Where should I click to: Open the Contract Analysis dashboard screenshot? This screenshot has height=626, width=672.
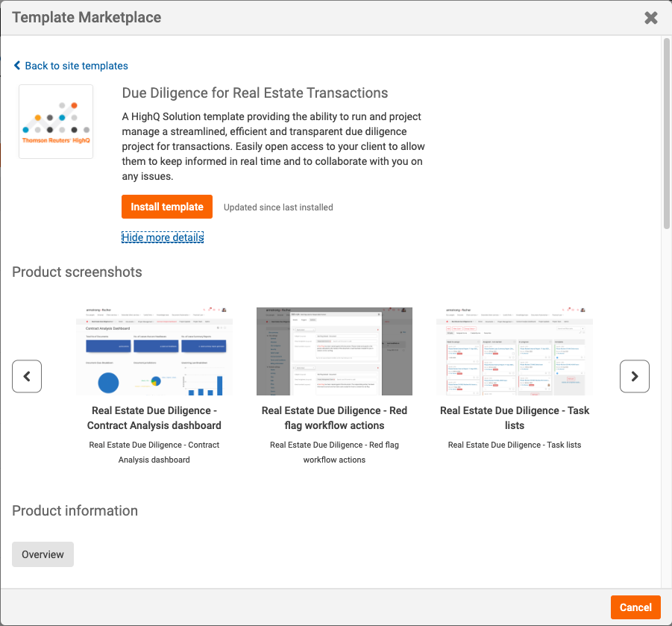coord(154,351)
